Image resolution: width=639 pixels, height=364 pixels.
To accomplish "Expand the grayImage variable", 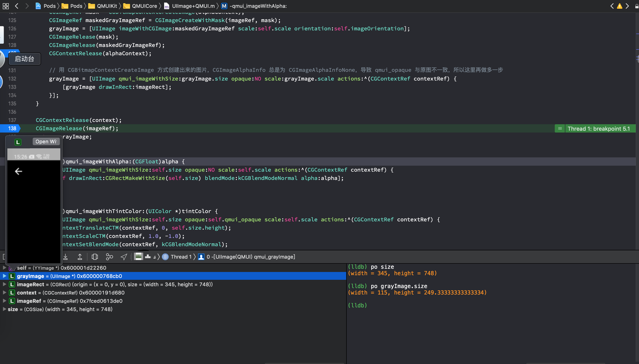I will tap(5, 276).
